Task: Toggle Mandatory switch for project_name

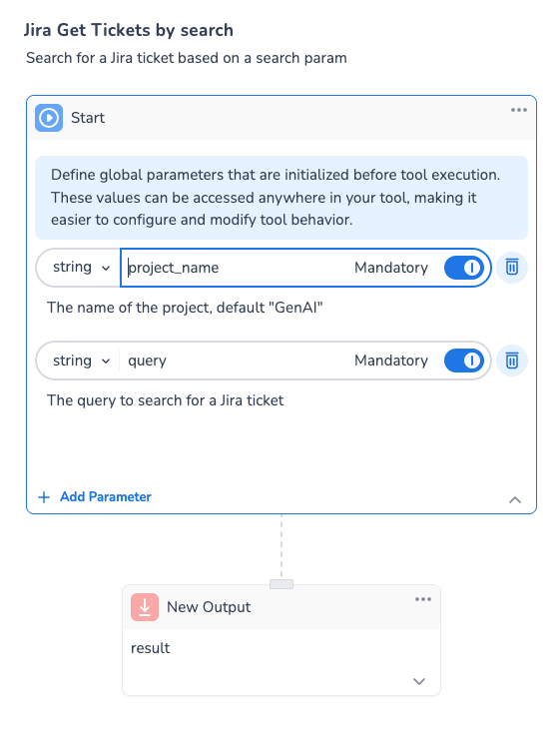Action: pos(464,268)
